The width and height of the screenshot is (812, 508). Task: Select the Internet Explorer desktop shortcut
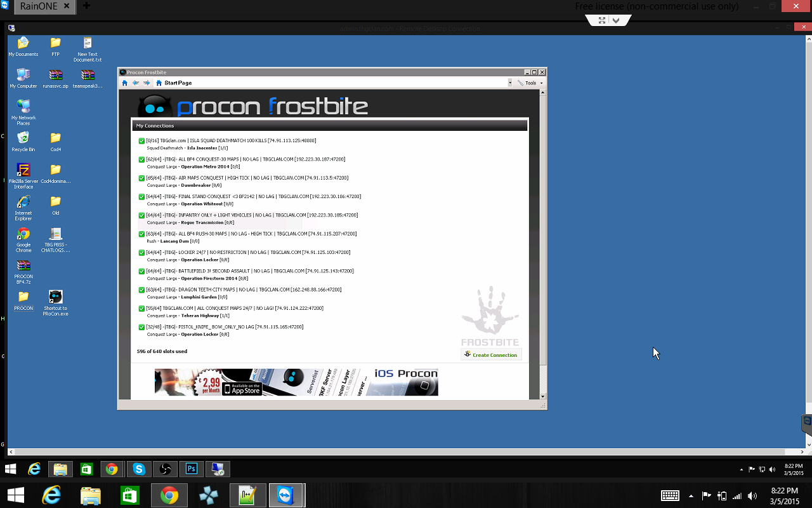point(23,208)
